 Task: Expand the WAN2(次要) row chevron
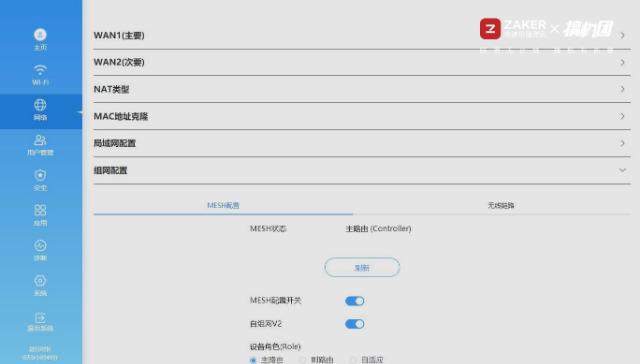coord(622,62)
